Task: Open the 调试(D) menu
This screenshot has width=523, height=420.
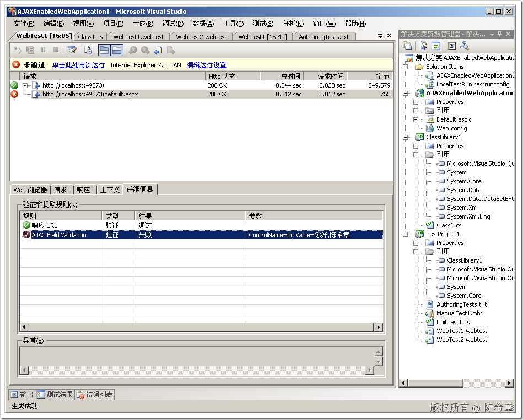Action: [x=173, y=24]
